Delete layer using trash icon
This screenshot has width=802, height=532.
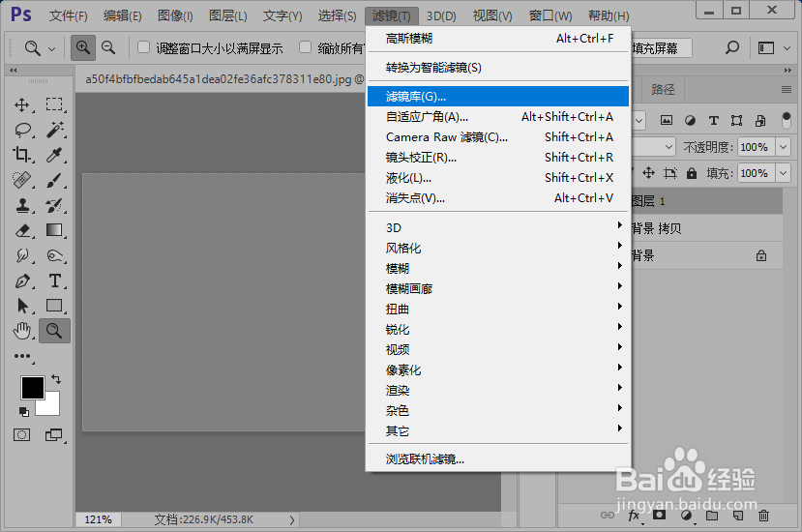point(763,516)
